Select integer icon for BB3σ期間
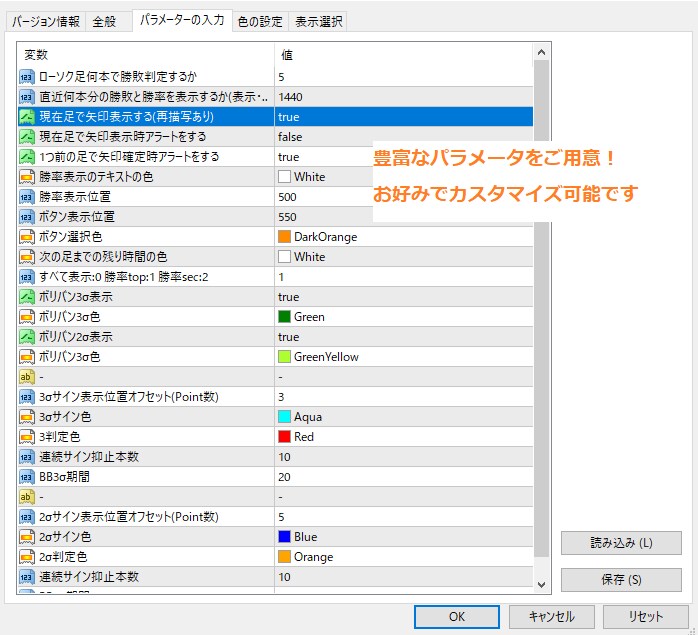 point(27,477)
